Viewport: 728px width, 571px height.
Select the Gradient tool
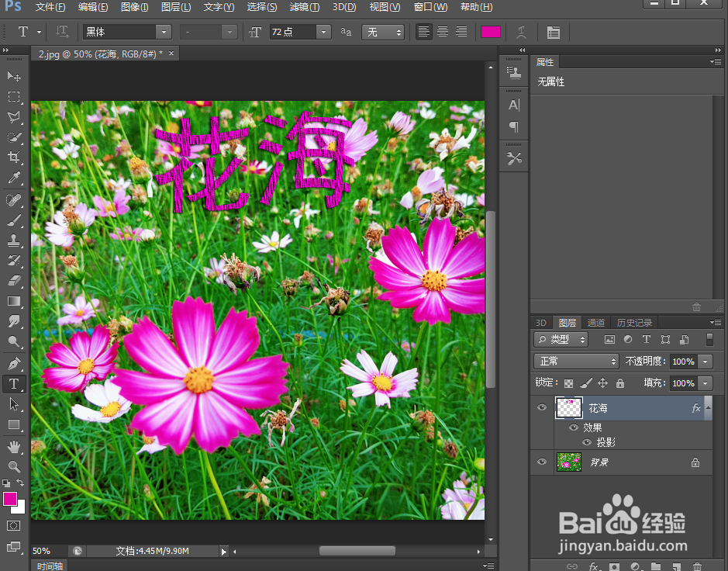pos(14,301)
